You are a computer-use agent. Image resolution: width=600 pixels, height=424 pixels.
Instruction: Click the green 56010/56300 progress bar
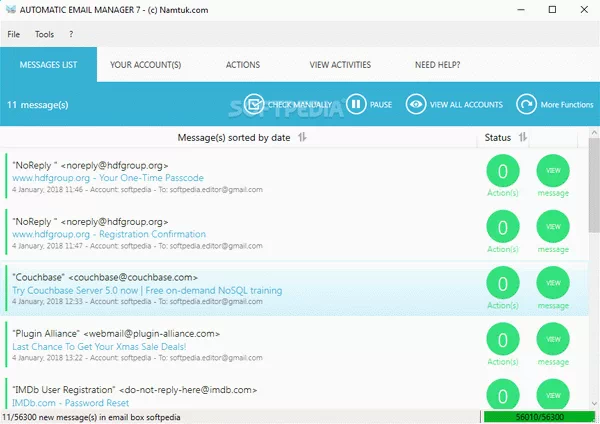click(540, 417)
